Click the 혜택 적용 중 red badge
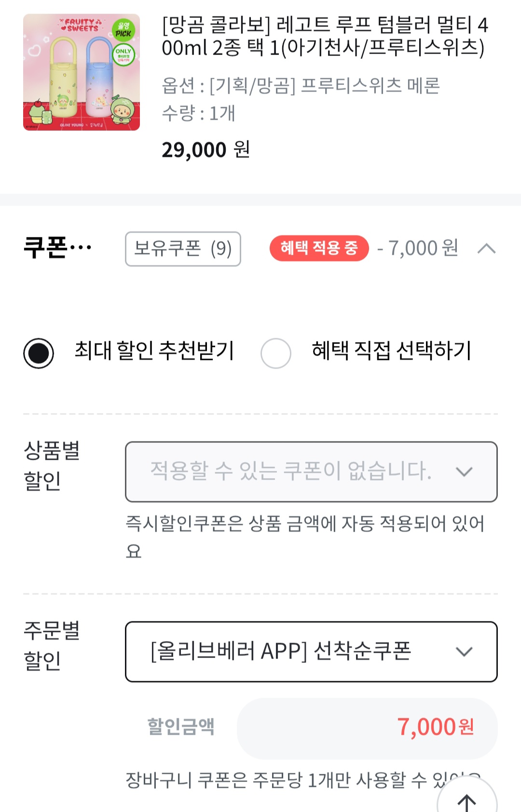Screen dimensions: 521x812 [319, 248]
